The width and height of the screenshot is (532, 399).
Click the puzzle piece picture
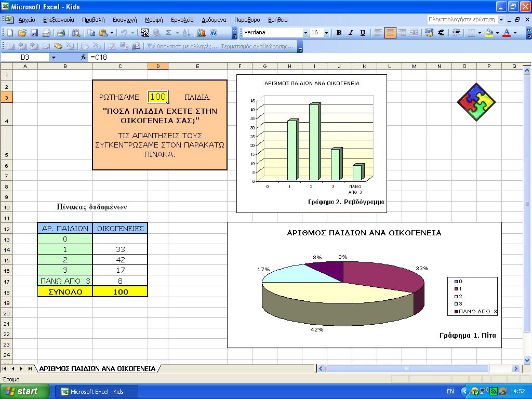476,102
